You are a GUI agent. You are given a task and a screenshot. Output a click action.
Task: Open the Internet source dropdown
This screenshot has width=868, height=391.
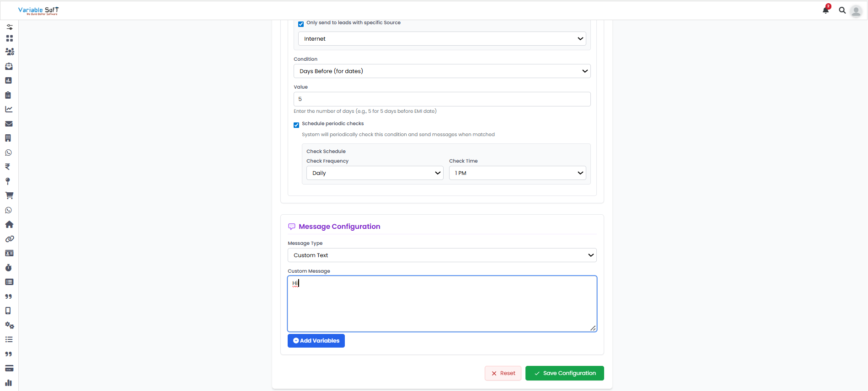pyautogui.click(x=442, y=39)
